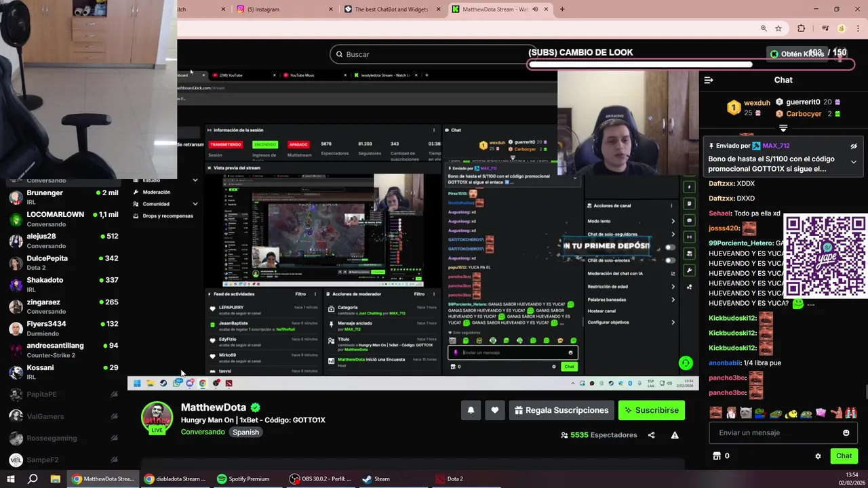
Task: Expand the pinned message chevron
Action: tap(854, 162)
